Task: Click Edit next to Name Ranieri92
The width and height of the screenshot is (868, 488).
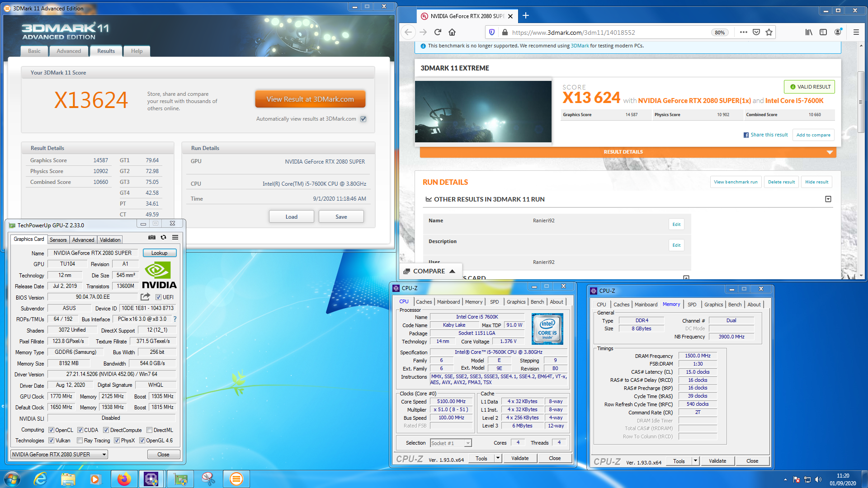Action: pos(676,225)
